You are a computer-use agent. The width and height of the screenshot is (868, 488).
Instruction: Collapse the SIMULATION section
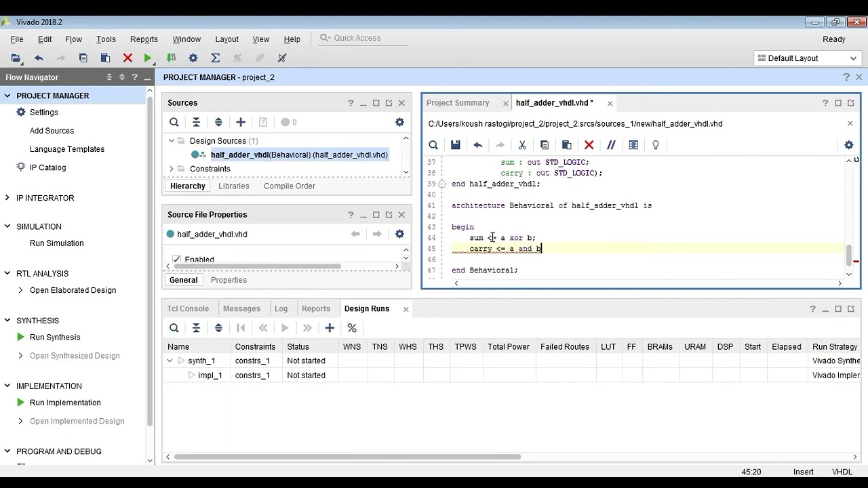pyautogui.click(x=7, y=226)
